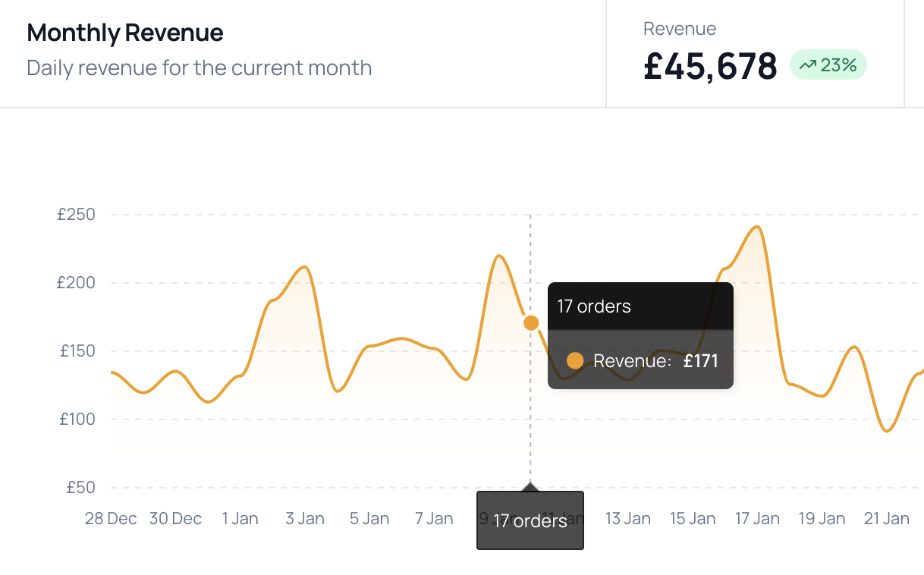Click the 3 Jan x-axis label
This screenshot has width=924, height=575.
[305, 519]
